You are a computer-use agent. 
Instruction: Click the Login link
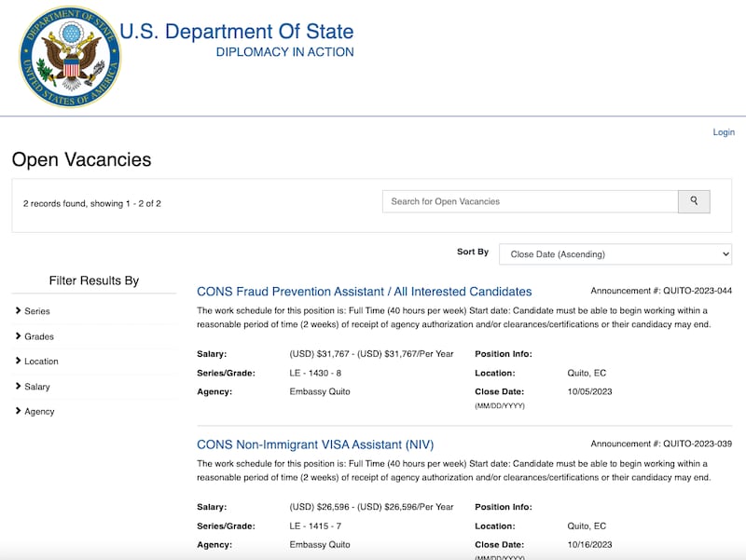pos(724,132)
